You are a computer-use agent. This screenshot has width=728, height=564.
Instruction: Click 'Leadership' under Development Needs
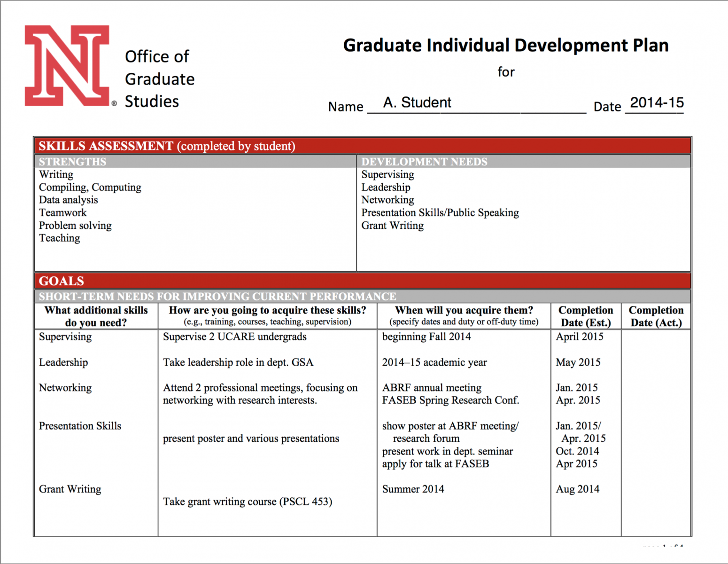pyautogui.click(x=386, y=187)
